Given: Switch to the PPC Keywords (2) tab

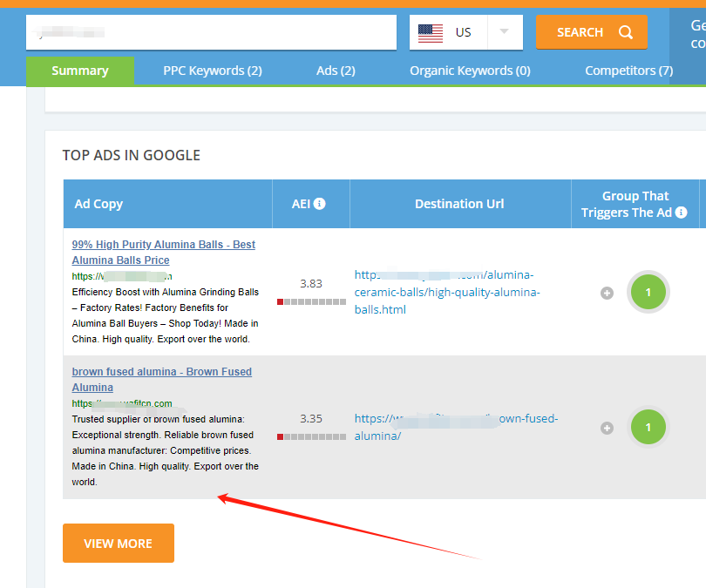Looking at the screenshot, I should pos(213,71).
